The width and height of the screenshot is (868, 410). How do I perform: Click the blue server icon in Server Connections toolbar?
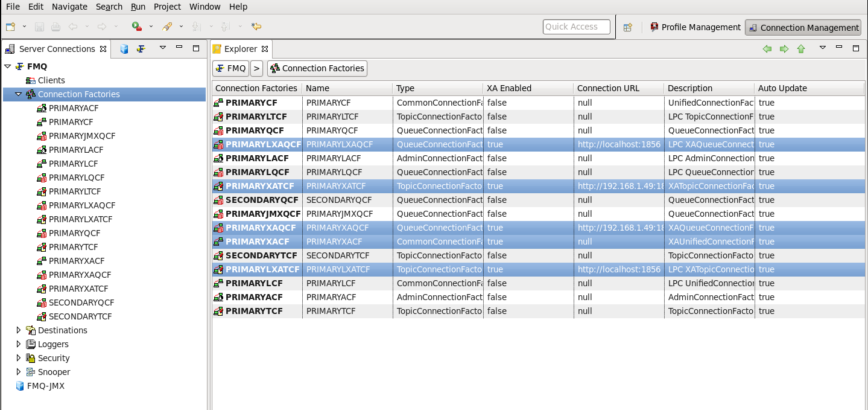click(124, 49)
